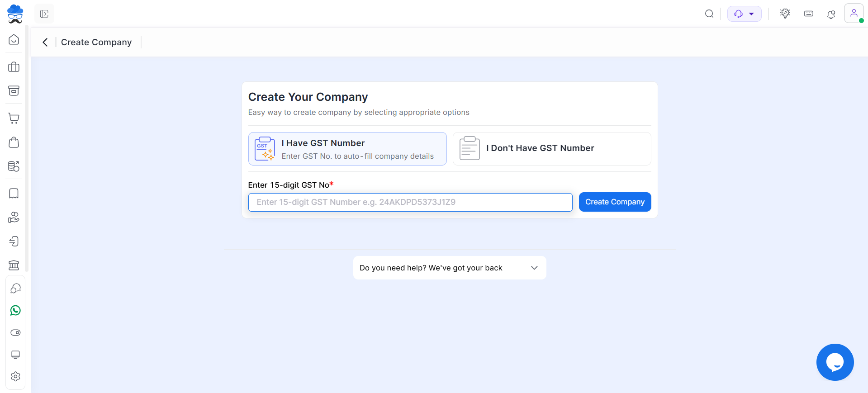Open Settings gear in sidebar
868x393 pixels.
click(x=15, y=376)
